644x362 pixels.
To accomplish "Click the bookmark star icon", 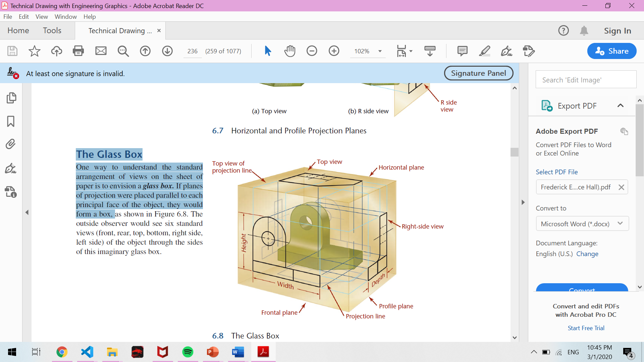I will coord(34,51).
